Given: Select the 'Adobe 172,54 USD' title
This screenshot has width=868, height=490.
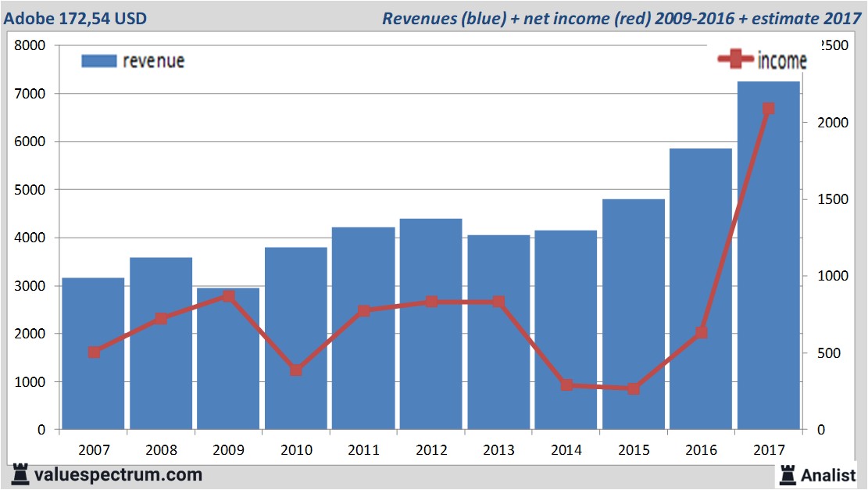Looking at the screenshot, I should (x=75, y=18).
